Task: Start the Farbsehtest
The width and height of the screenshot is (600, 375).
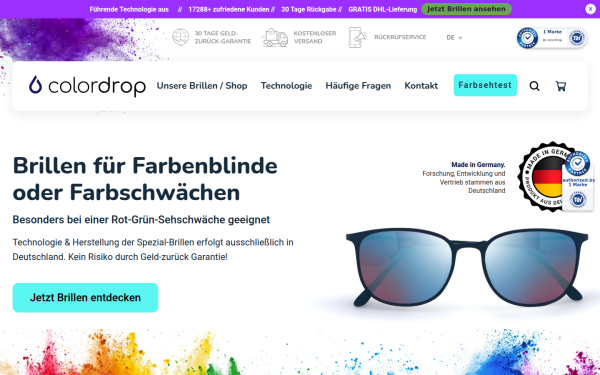Action: point(485,85)
